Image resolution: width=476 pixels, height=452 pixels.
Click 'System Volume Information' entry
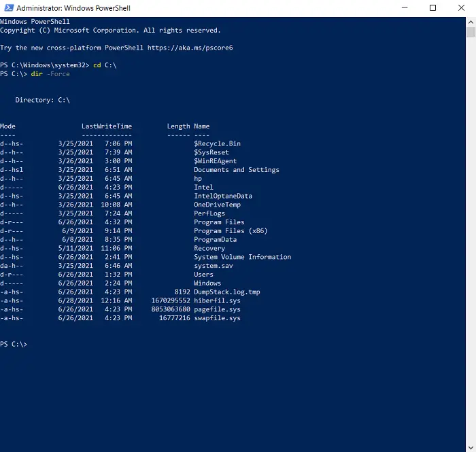[243, 257]
